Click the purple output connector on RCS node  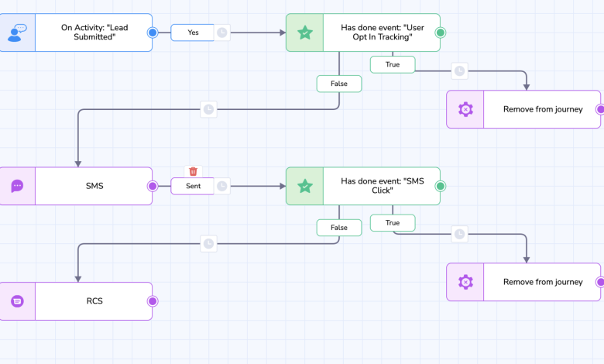click(153, 301)
